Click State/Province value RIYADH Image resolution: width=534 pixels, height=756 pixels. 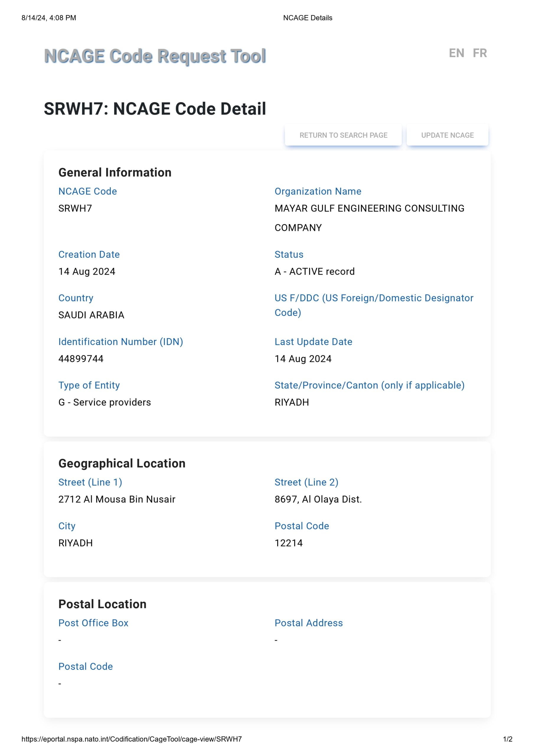pyautogui.click(x=292, y=403)
